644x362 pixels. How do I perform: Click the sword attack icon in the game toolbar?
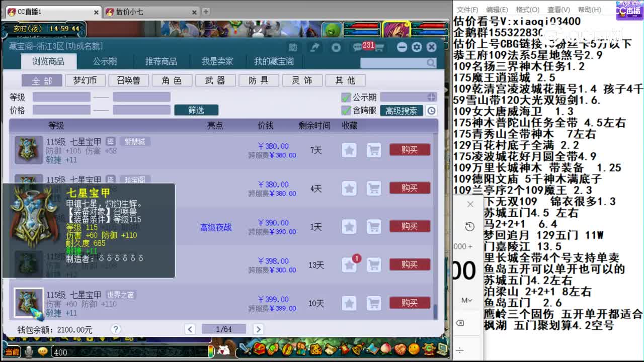(245, 348)
